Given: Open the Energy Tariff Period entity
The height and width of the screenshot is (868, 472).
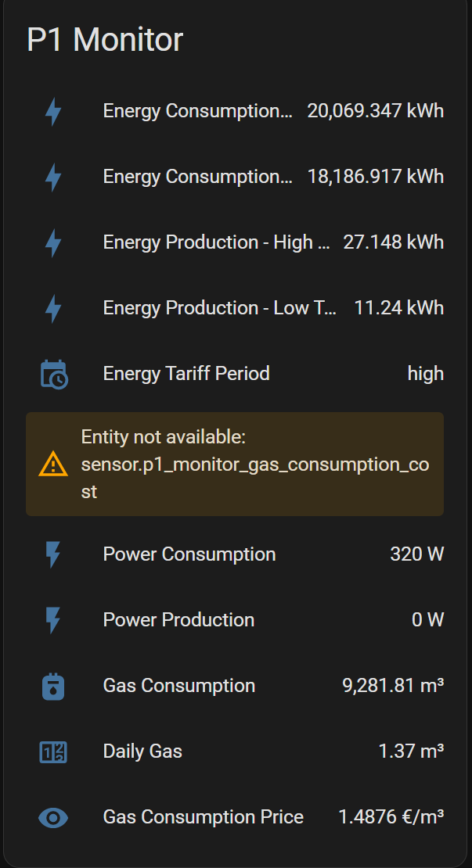Looking at the screenshot, I should 186,374.
